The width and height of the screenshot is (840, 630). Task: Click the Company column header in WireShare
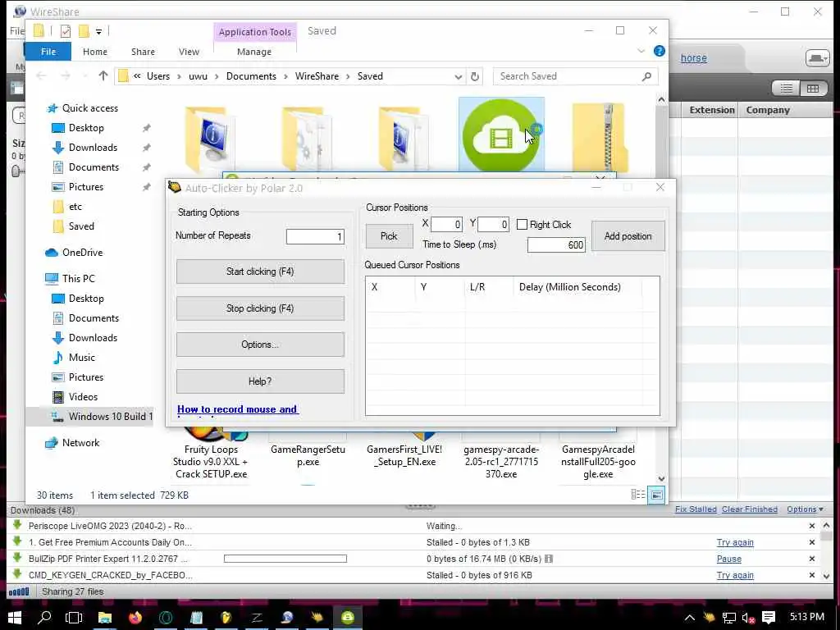point(768,111)
